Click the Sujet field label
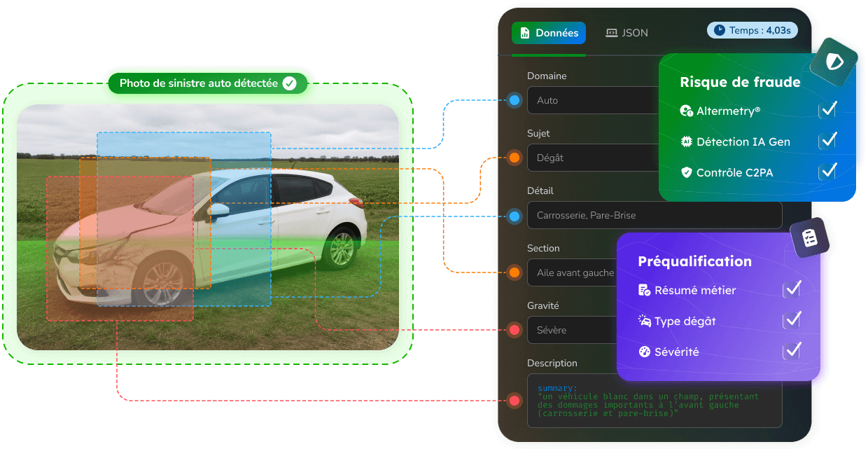This screenshot has height=449, width=868. tap(538, 133)
